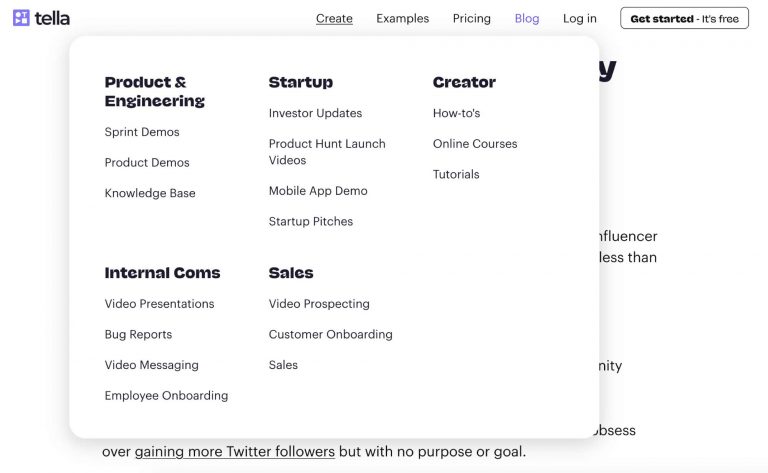Click the Log in link
The image size is (768, 473).
pos(579,18)
